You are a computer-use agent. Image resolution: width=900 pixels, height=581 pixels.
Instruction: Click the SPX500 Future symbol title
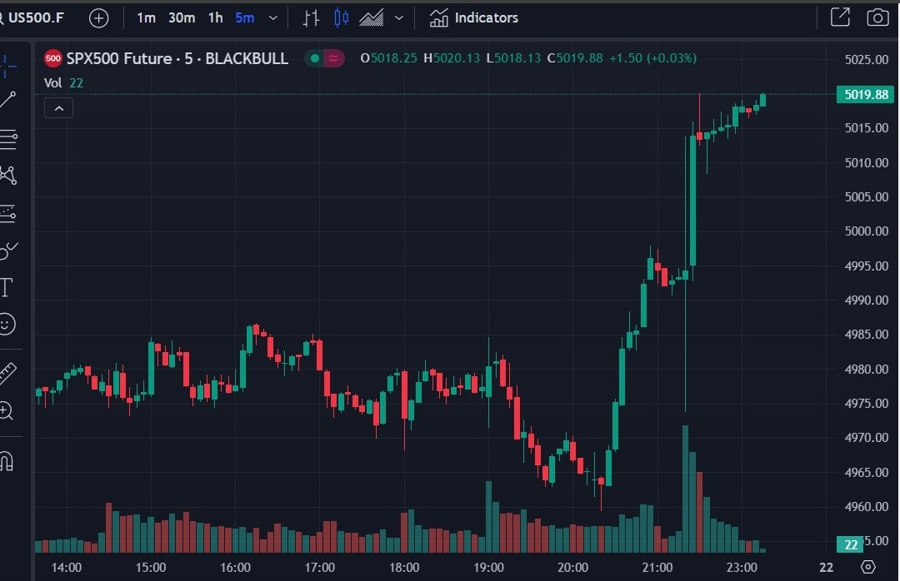tap(177, 59)
